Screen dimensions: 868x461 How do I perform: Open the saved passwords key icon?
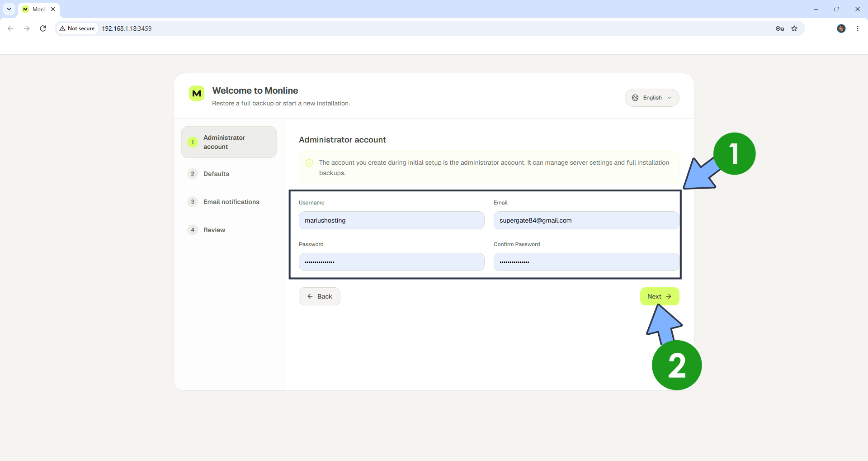[x=780, y=29]
